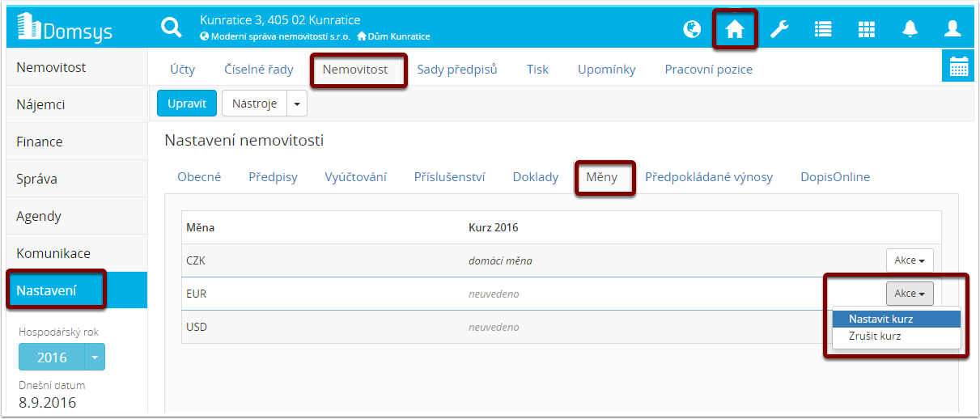Open Nájemci in sidebar

pyautogui.click(x=77, y=104)
